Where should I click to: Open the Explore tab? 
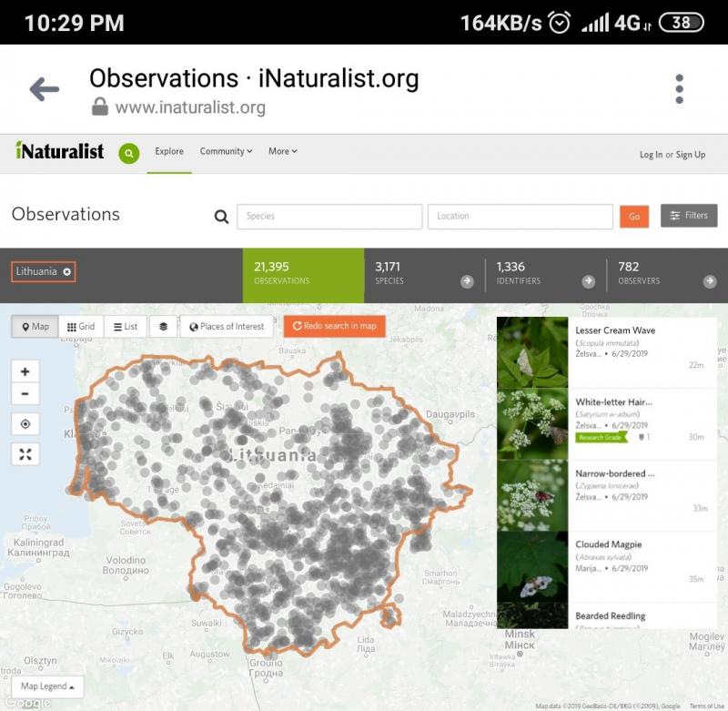169,151
